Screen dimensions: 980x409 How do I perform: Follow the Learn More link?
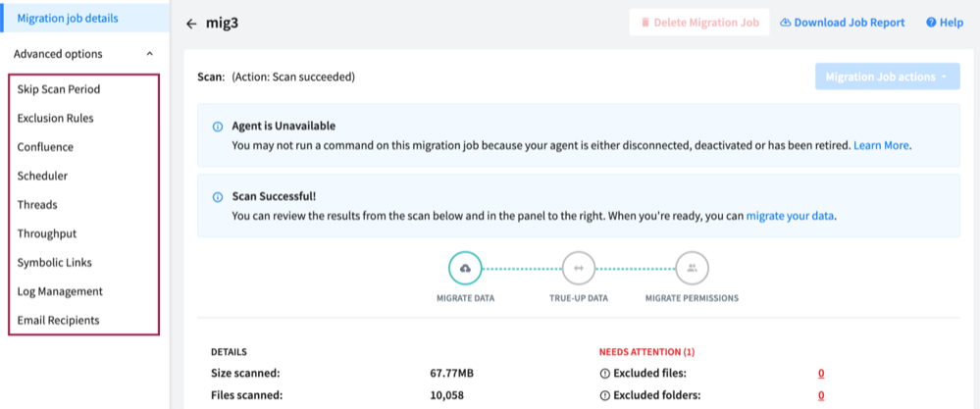tap(881, 145)
